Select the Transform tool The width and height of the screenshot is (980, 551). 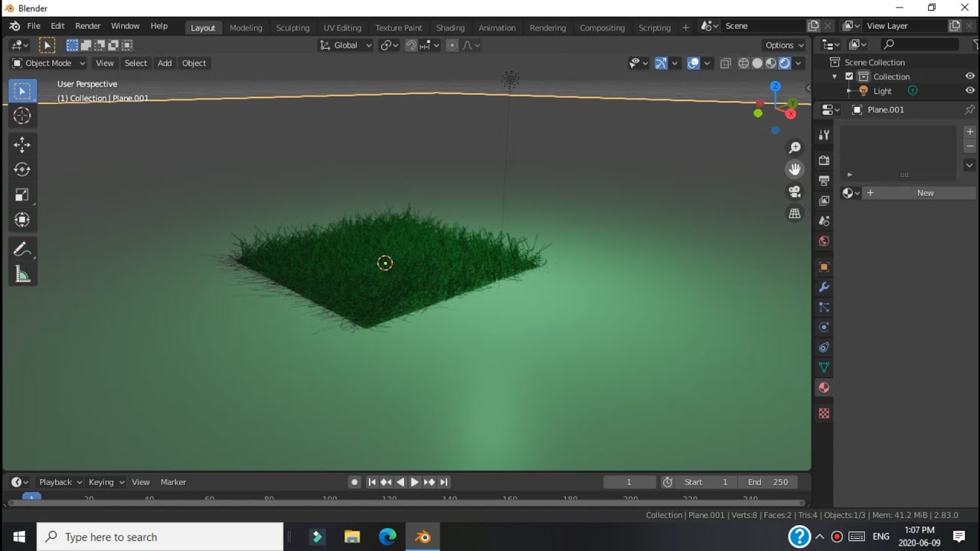(22, 220)
